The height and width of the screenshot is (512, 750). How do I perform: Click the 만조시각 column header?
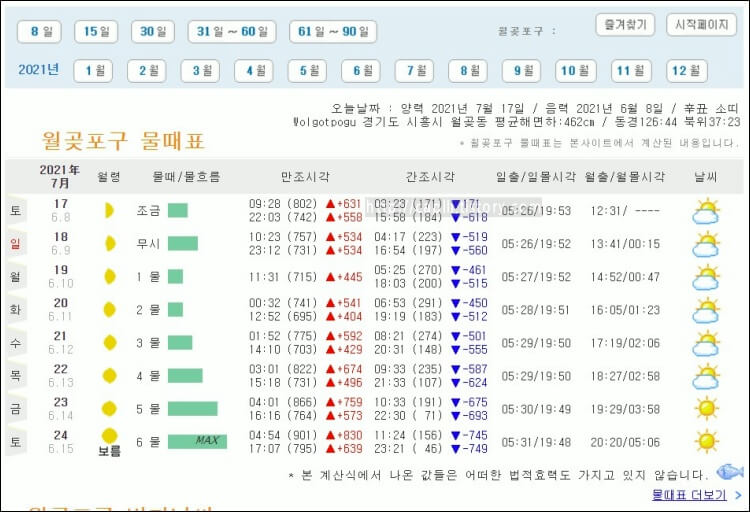pyautogui.click(x=305, y=177)
